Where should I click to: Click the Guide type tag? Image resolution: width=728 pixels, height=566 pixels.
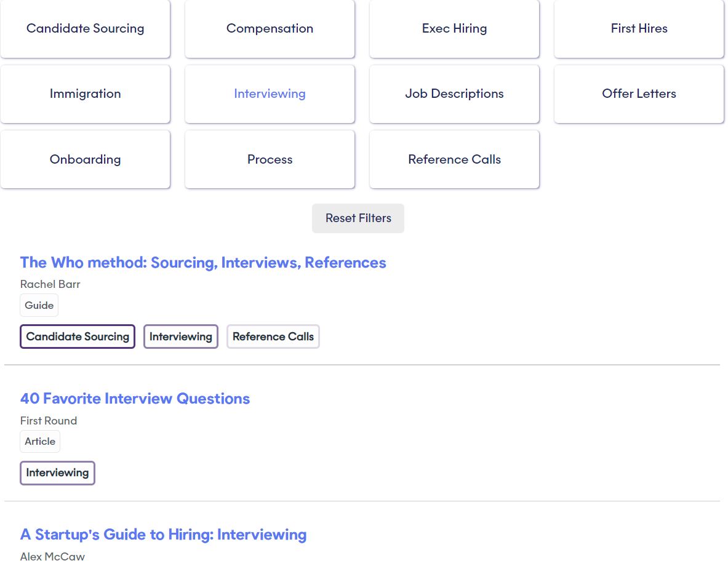[39, 305]
